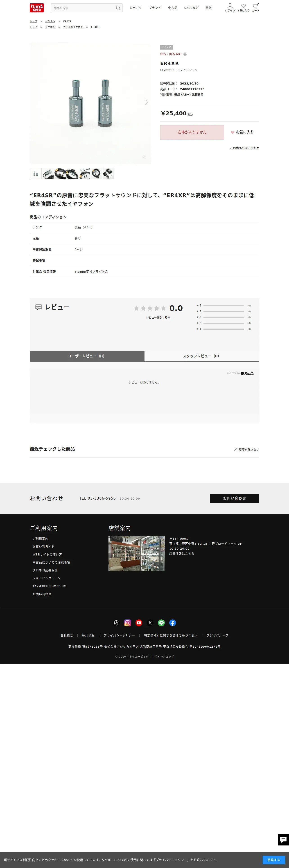Open the 買取 menu
The width and height of the screenshot is (289, 868).
(x=209, y=8)
